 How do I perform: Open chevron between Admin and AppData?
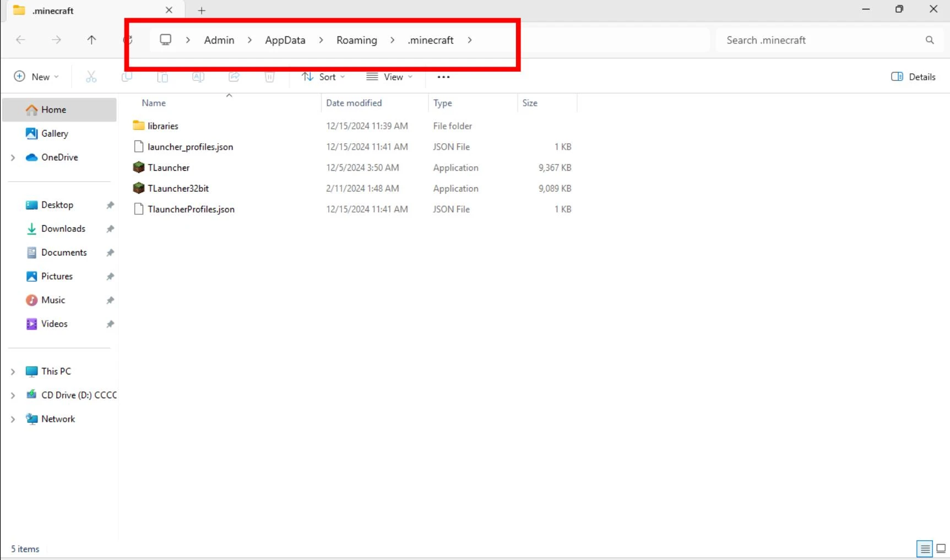tap(249, 40)
